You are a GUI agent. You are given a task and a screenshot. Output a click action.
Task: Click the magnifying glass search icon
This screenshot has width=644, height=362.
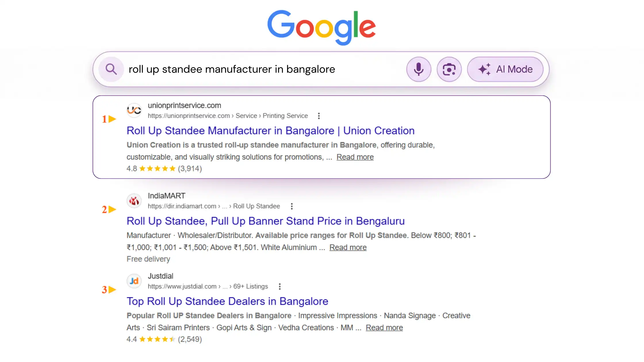tap(111, 69)
